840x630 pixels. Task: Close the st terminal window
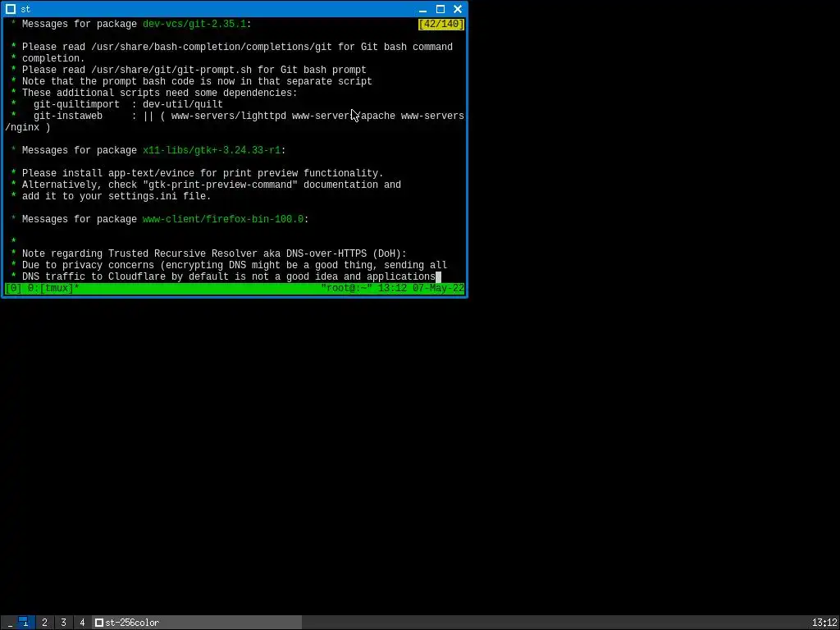(x=458, y=9)
